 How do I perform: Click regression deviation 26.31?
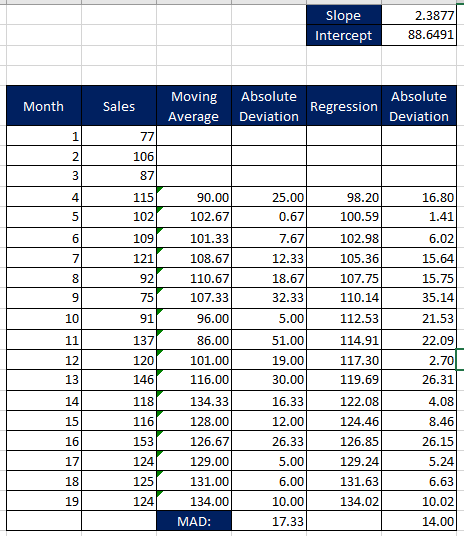[x=419, y=380]
